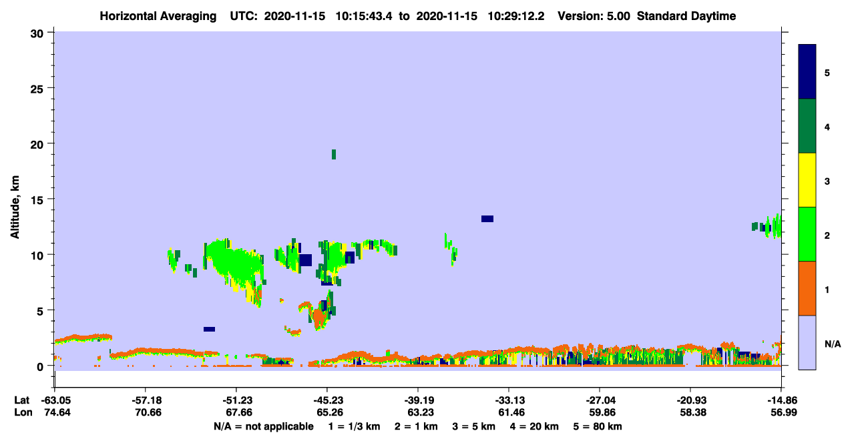
Task: Click latitude value -27.04
Action: tap(600, 400)
